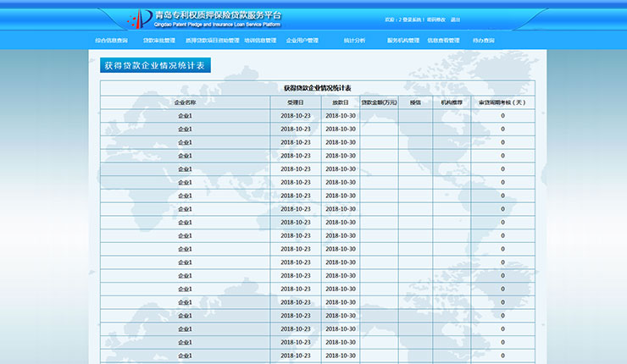Select 质押贷款项目资助管理 menu item
627x364 pixels.
[207, 41]
